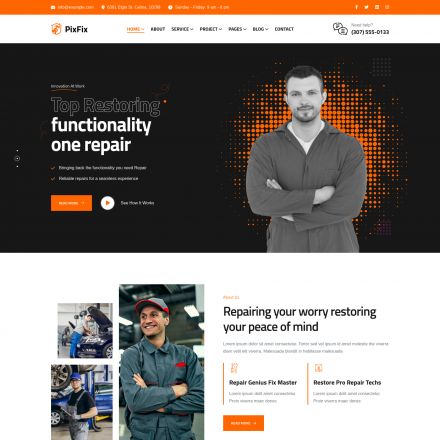Click Read More below Repair Genius section

(243, 423)
